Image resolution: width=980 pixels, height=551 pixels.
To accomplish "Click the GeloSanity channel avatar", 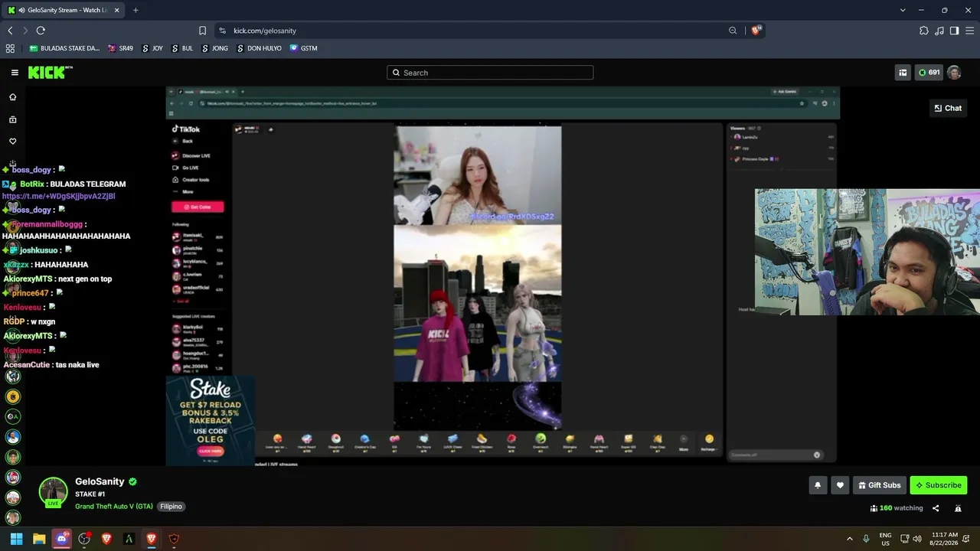I will (x=53, y=492).
